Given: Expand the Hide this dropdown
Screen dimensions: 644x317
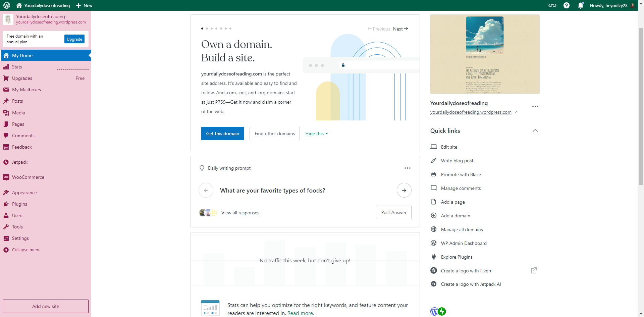Looking at the screenshot, I should pos(316,134).
